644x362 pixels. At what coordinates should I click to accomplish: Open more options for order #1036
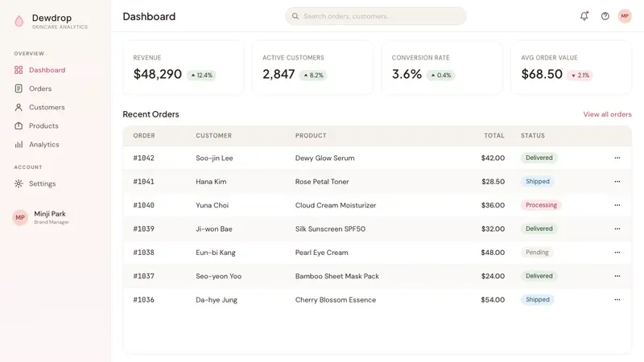(617, 299)
